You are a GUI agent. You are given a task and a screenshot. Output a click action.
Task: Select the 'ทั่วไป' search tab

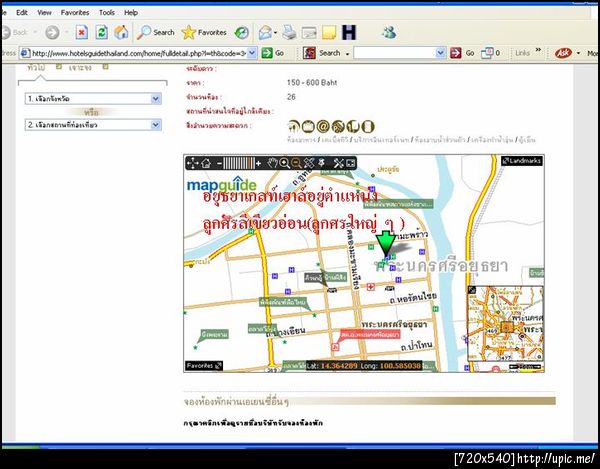point(36,68)
